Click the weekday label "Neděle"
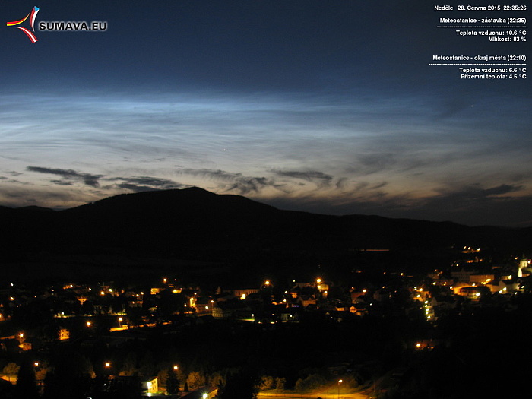 (x=443, y=8)
